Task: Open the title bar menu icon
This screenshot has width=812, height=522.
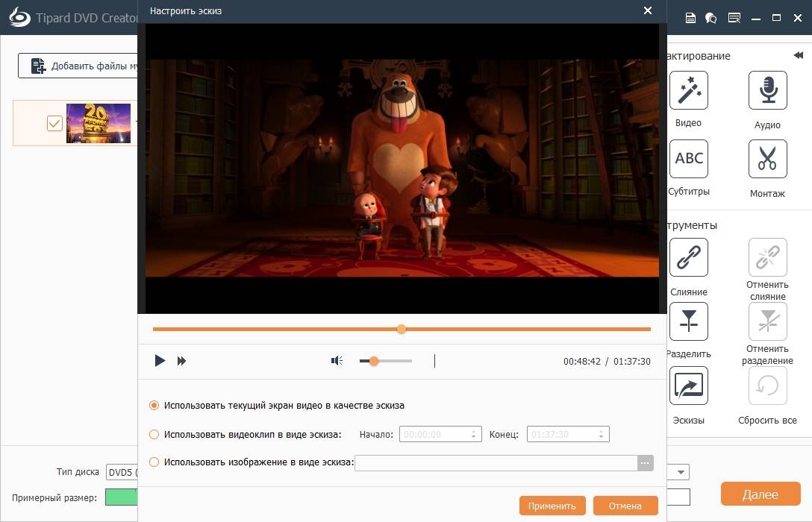Action: (734, 18)
